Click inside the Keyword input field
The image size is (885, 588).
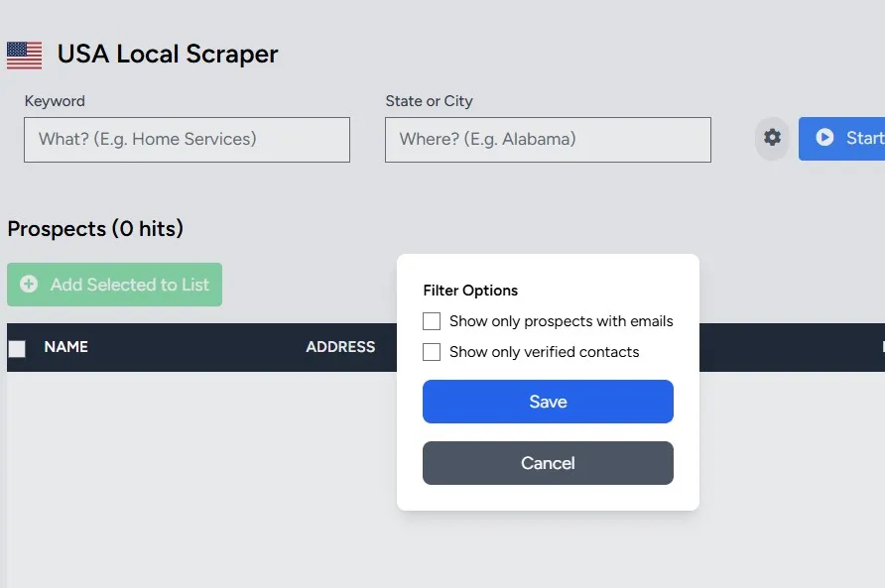click(187, 140)
